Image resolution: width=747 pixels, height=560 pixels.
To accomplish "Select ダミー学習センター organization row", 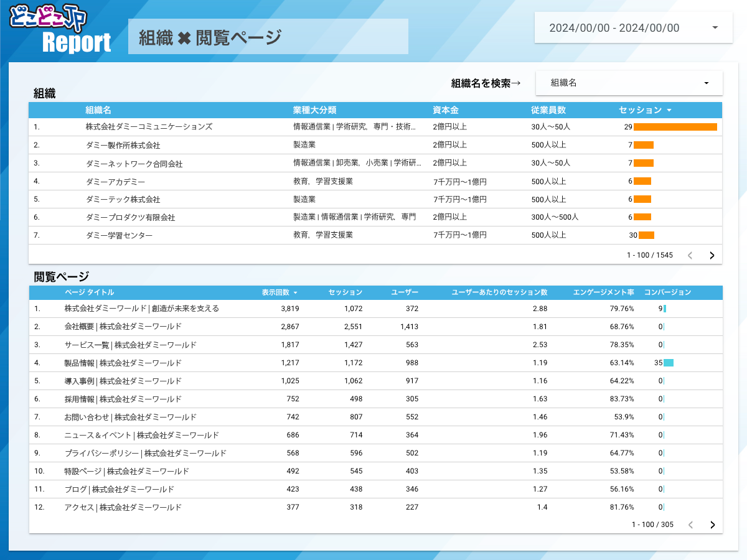I will pyautogui.click(x=119, y=235).
